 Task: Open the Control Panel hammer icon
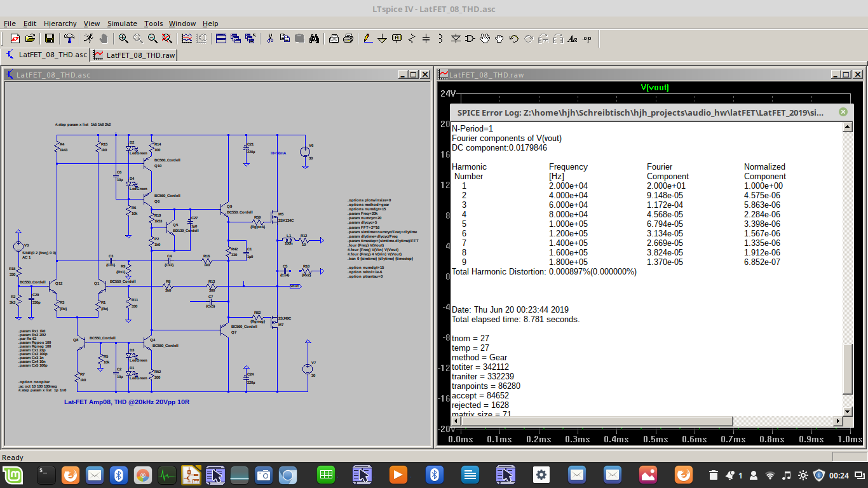(69, 39)
